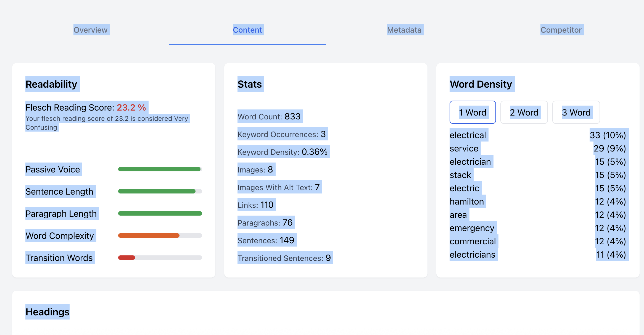Select the Content tab
The height and width of the screenshot is (335, 644).
click(247, 30)
